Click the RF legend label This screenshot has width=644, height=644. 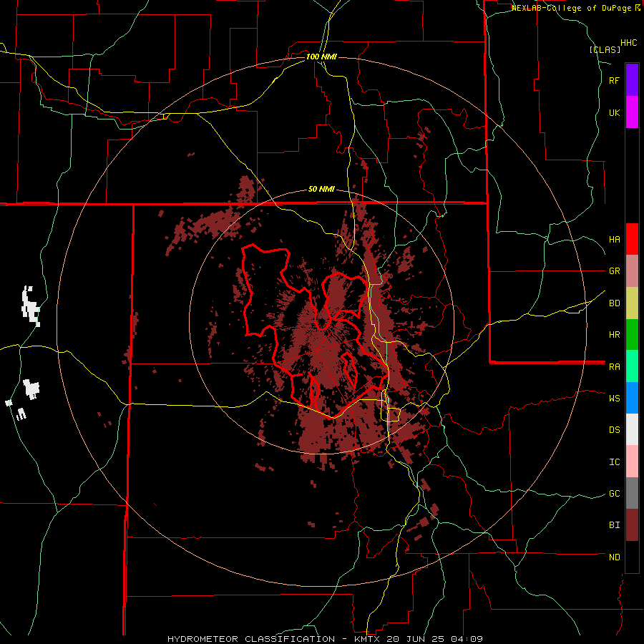(x=615, y=80)
